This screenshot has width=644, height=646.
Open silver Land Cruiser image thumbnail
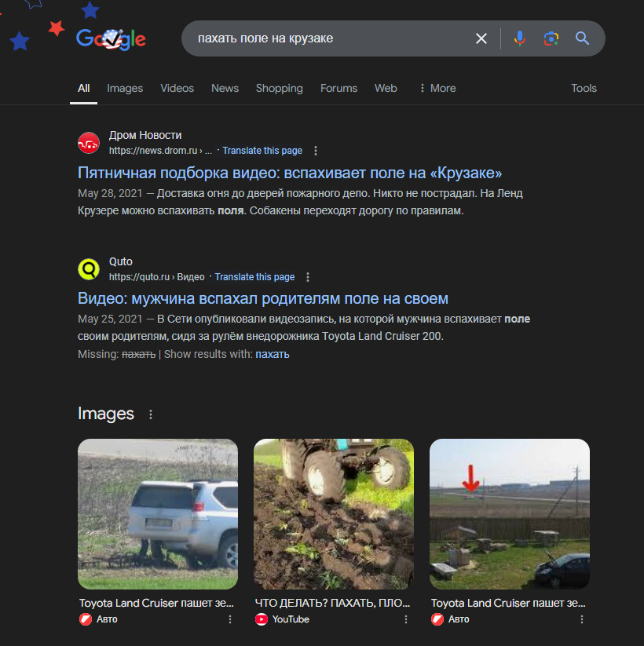158,514
